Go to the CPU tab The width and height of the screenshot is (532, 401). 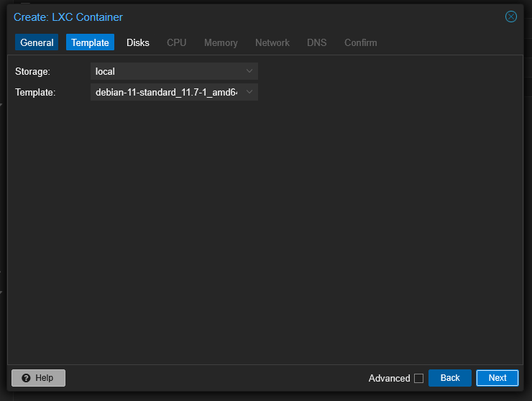coord(176,42)
